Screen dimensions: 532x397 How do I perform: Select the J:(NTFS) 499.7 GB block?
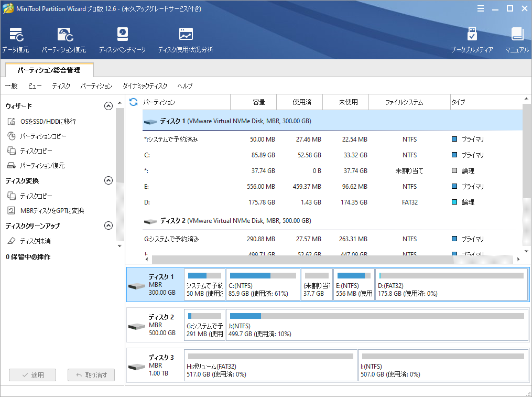pyautogui.click(x=377, y=325)
